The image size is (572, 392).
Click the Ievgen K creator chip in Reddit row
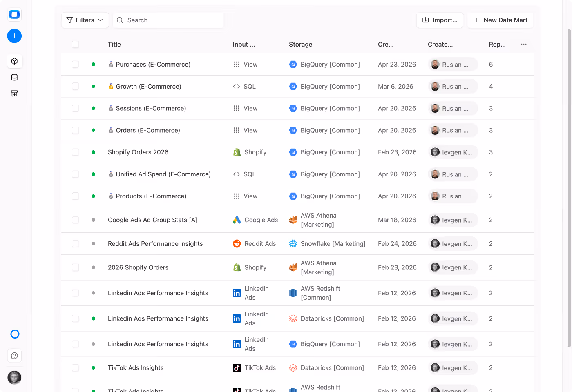point(453,244)
